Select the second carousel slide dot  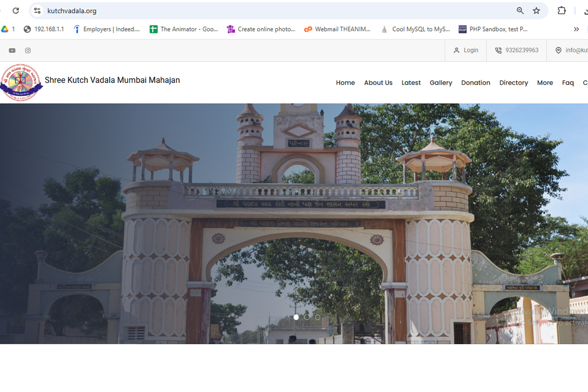306,317
